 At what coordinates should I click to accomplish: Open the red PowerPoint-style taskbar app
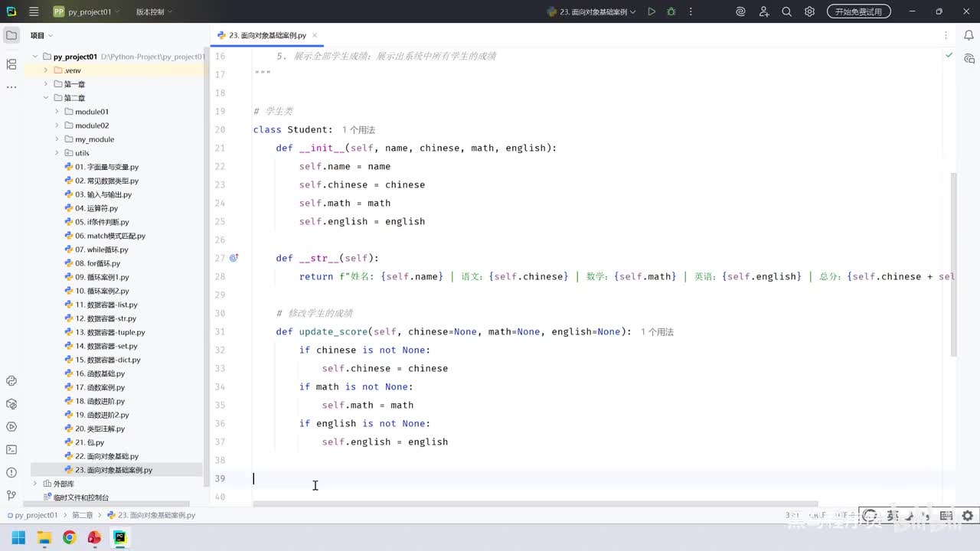click(x=94, y=537)
